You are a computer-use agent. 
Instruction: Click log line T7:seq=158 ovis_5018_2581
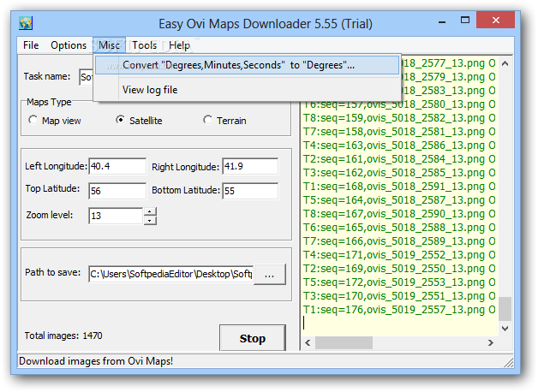point(399,132)
